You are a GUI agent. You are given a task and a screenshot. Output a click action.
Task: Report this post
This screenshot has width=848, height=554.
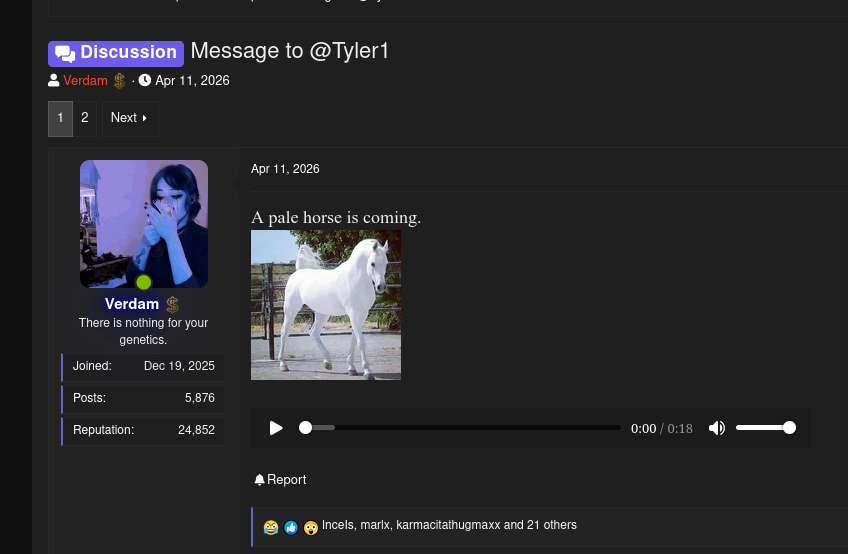tap(280, 480)
